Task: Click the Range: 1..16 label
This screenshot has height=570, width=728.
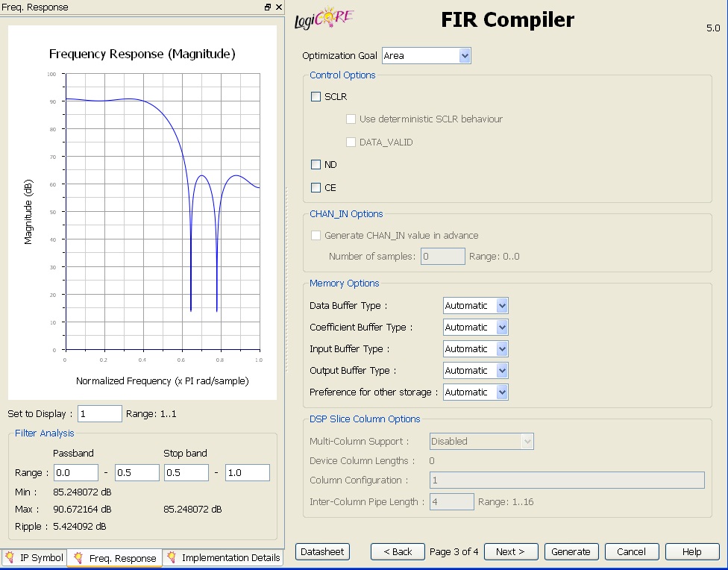Action: point(506,501)
